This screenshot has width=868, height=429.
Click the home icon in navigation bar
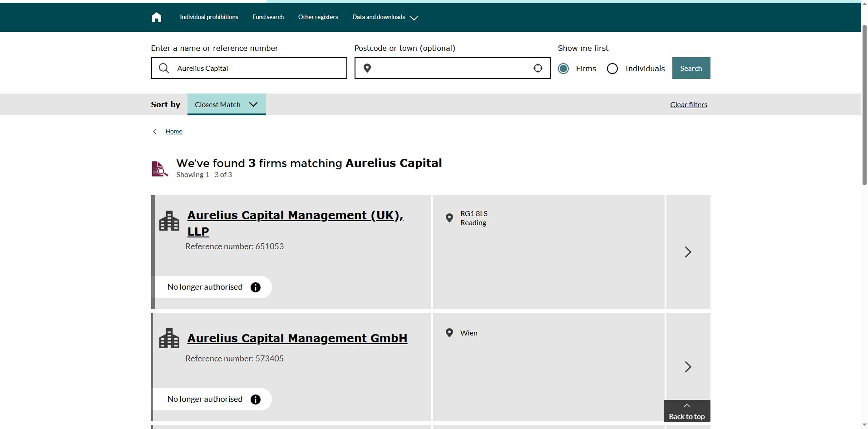coord(157,17)
